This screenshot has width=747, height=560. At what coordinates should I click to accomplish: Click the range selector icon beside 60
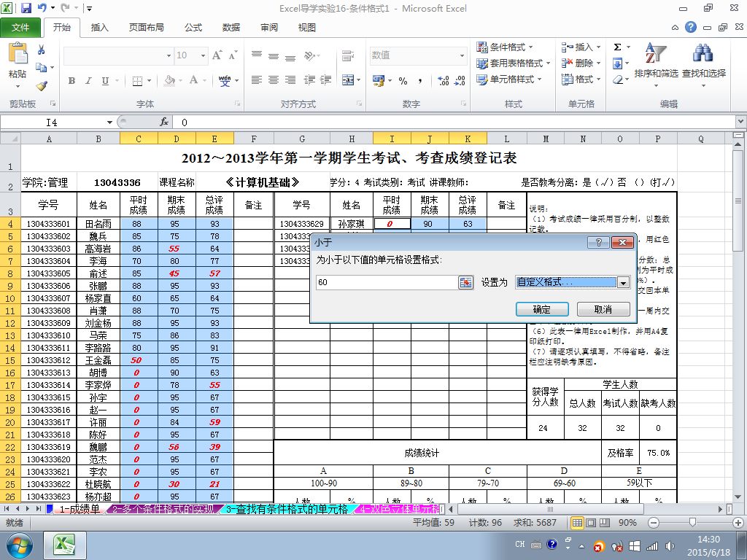point(465,282)
